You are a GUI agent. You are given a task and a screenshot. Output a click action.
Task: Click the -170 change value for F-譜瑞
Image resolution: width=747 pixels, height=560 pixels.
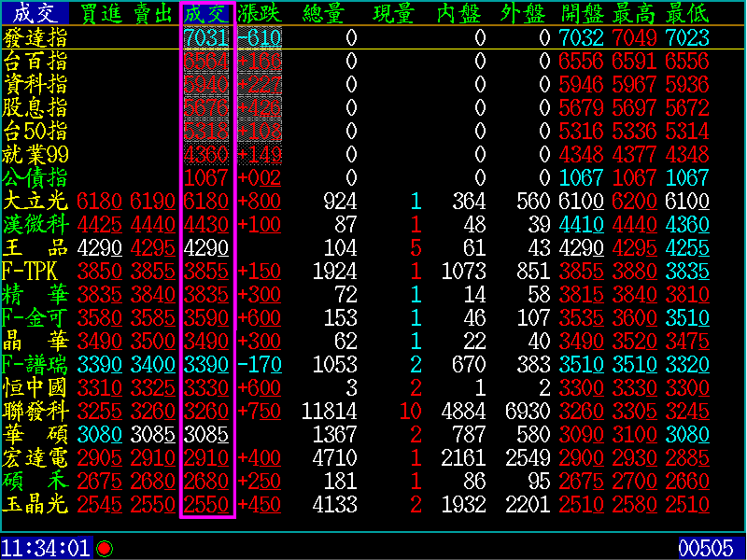click(x=260, y=364)
